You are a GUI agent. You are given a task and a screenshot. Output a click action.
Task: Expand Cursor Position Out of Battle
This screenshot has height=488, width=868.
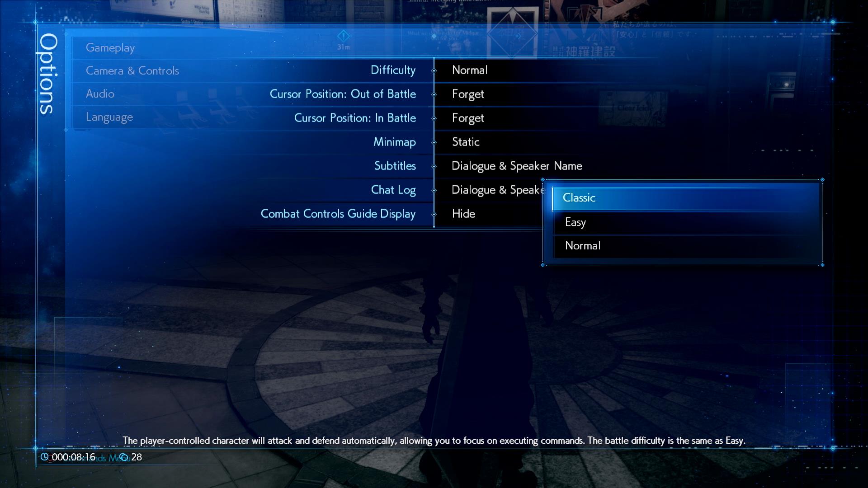434,94
